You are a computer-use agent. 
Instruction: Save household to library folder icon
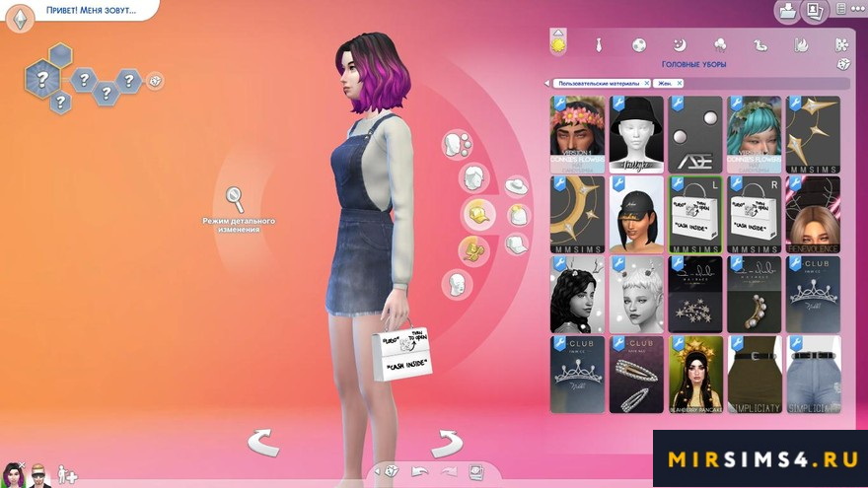[787, 12]
